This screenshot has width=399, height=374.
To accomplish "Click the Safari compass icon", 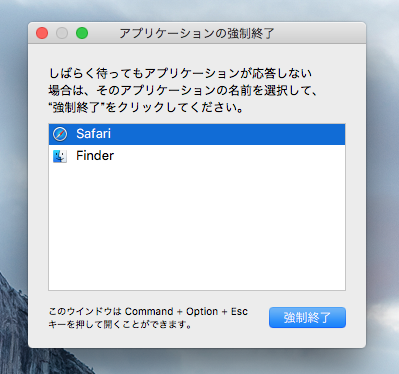I will click(60, 134).
